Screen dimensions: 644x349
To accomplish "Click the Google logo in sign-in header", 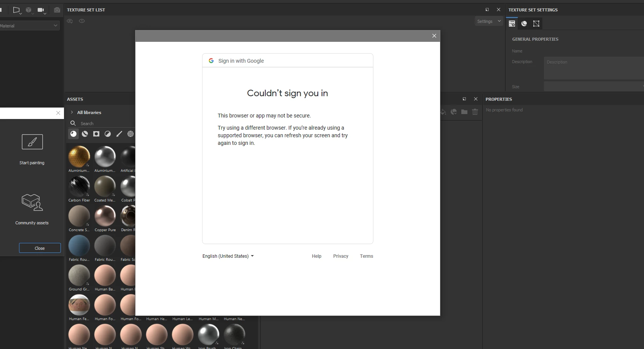I will 211,60.
